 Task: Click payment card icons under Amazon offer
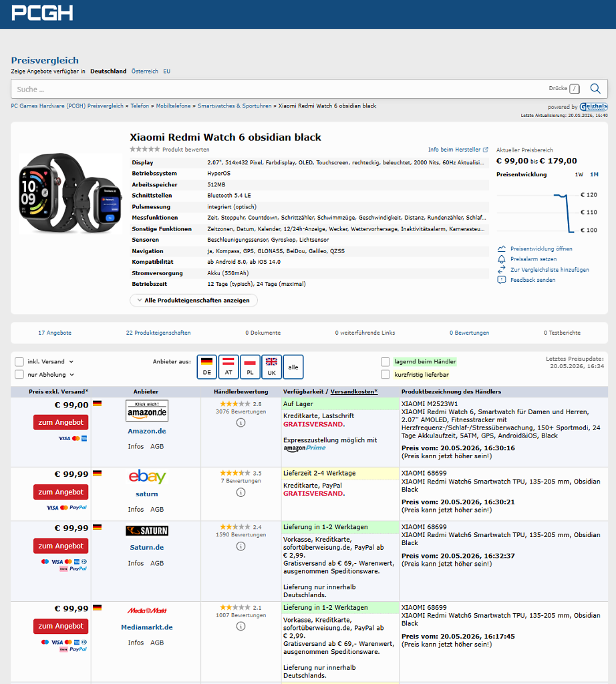point(73,438)
